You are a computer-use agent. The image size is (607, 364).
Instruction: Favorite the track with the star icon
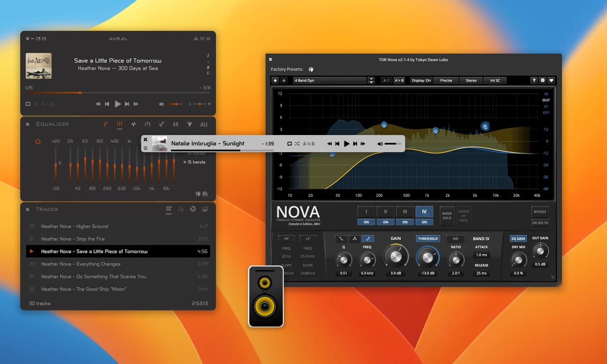tap(208, 61)
